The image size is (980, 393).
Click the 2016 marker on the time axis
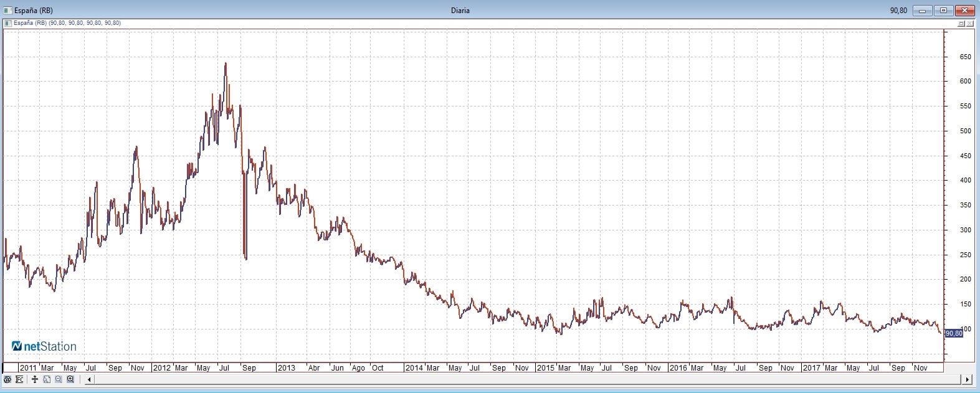(678, 367)
